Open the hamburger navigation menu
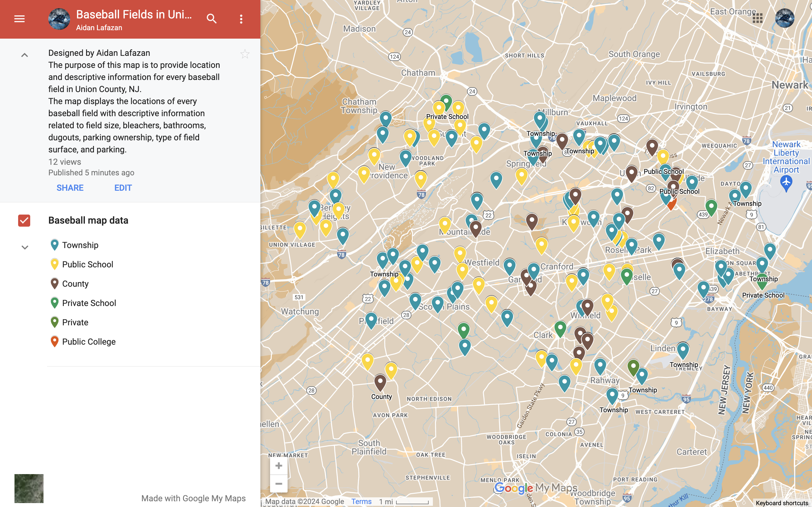Image resolution: width=812 pixels, height=507 pixels. click(19, 19)
